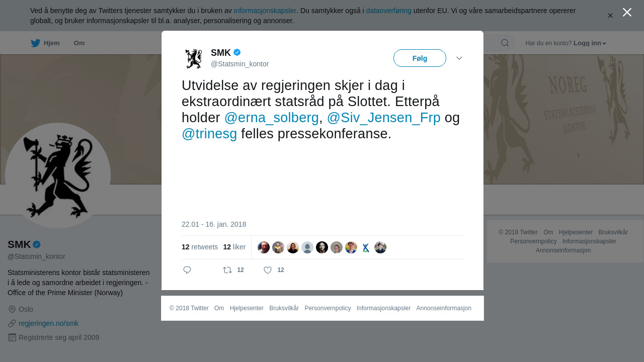Expand the Logg inn dropdown
Screen dimensions: 644x362
click(590, 43)
